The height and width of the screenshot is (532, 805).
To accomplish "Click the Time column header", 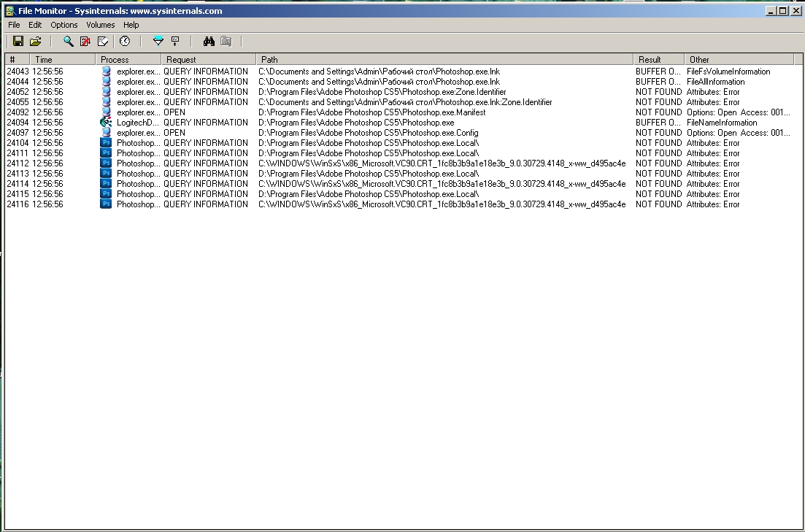I will click(63, 60).
